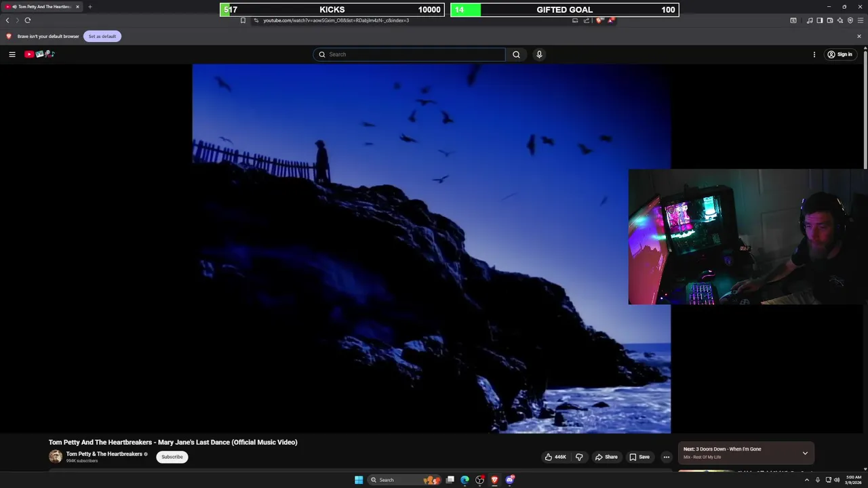Screen dimensions: 868x488
Task: Click the browser address bar URL
Action: [336, 20]
